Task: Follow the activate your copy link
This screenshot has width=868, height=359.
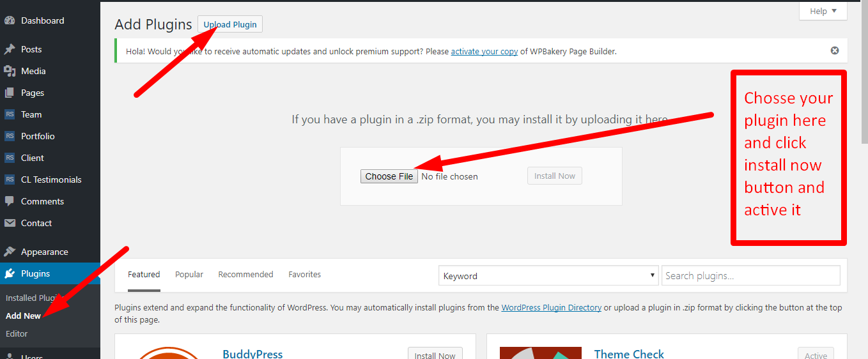Action: tap(484, 51)
